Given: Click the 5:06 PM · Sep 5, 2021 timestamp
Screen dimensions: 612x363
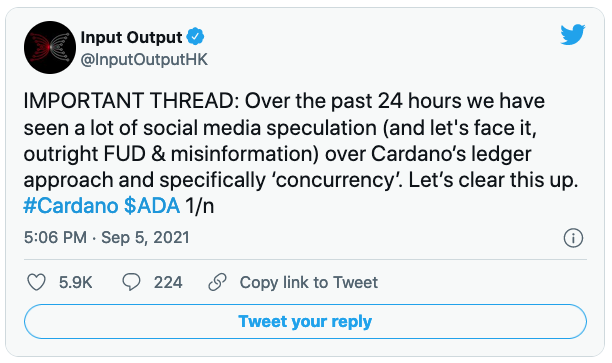Looking at the screenshot, I should coord(107,237).
